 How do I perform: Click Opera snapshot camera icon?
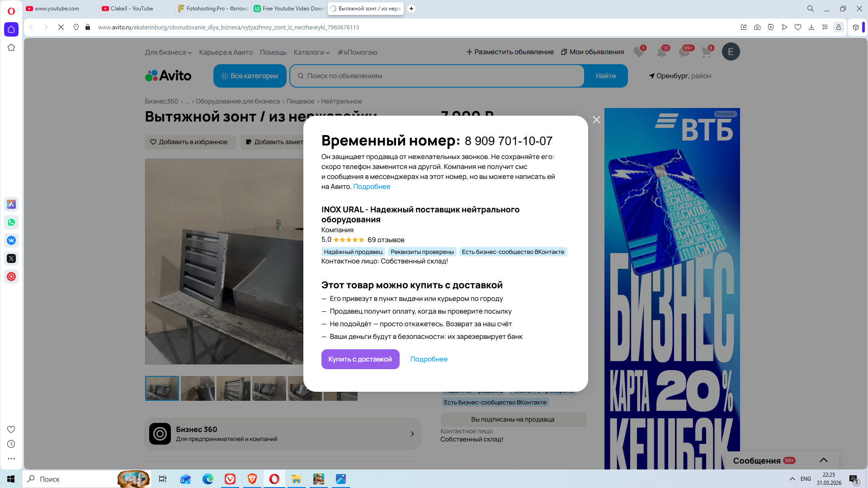(757, 27)
